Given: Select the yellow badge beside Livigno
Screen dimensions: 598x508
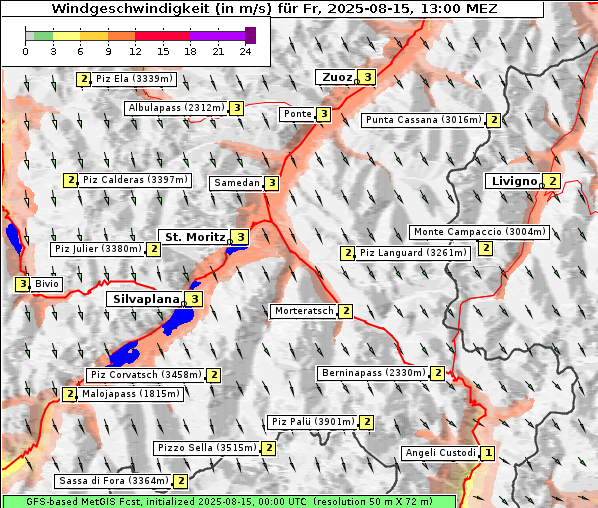Looking at the screenshot, I should [x=552, y=181].
